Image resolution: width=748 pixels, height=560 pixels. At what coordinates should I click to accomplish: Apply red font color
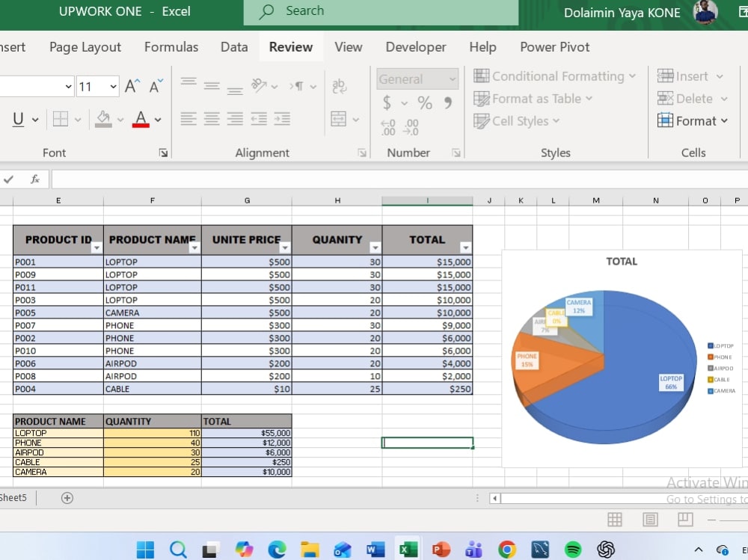[x=141, y=119]
